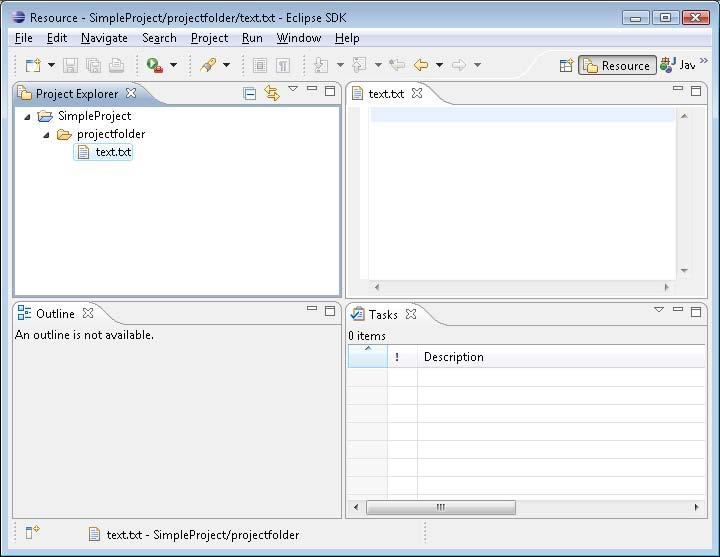The height and width of the screenshot is (557, 720).
Task: Open the Previous Annotation dropdown arrow
Action: 378,65
